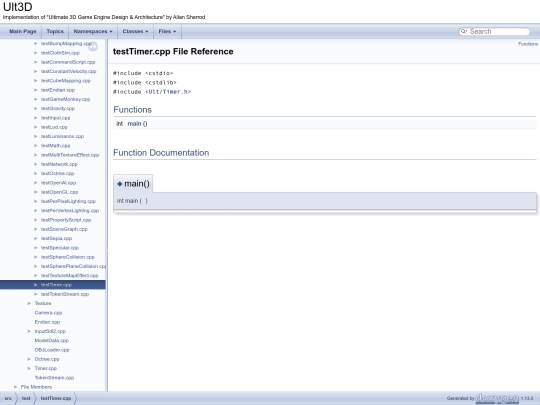Open the doxygen logo link
The height and width of the screenshot is (405, 540).
(497, 398)
